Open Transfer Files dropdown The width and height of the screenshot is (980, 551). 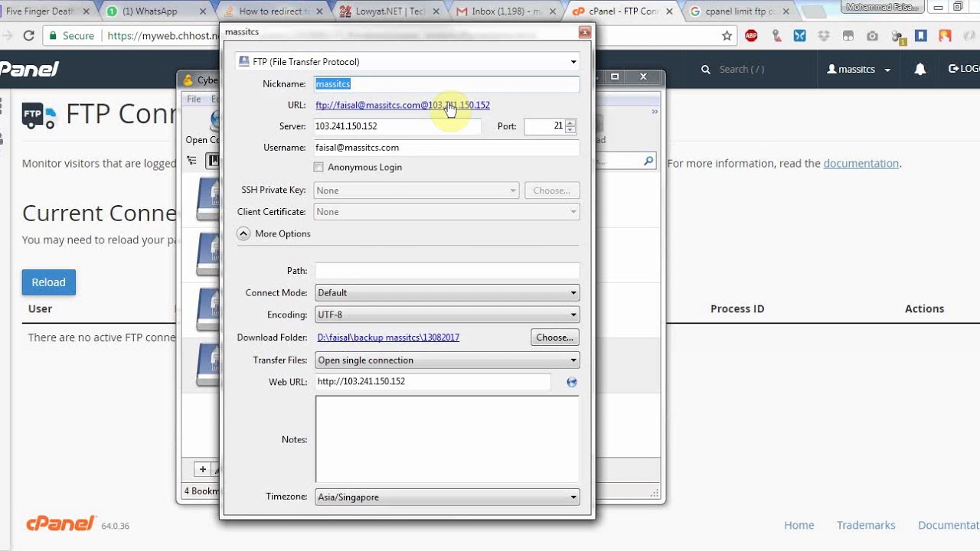pyautogui.click(x=447, y=360)
